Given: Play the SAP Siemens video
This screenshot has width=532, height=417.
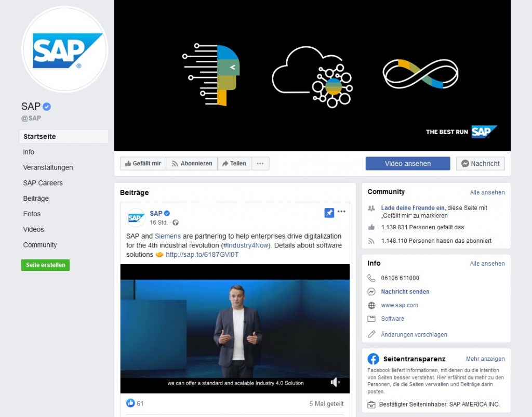Looking at the screenshot, I should tap(235, 329).
